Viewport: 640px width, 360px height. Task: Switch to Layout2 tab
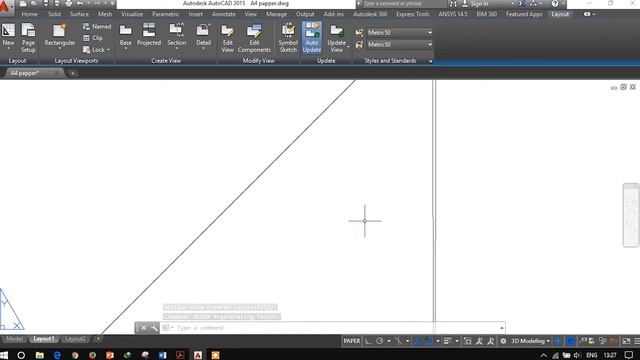pos(75,339)
